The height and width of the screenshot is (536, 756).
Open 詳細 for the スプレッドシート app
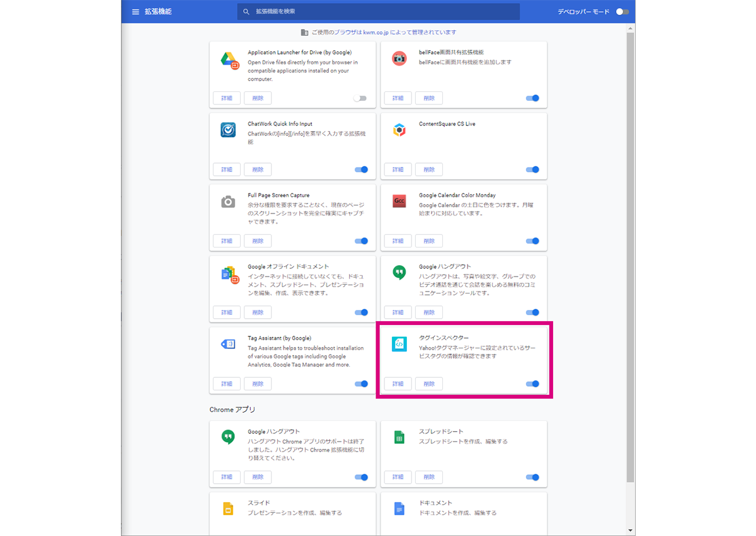398,477
